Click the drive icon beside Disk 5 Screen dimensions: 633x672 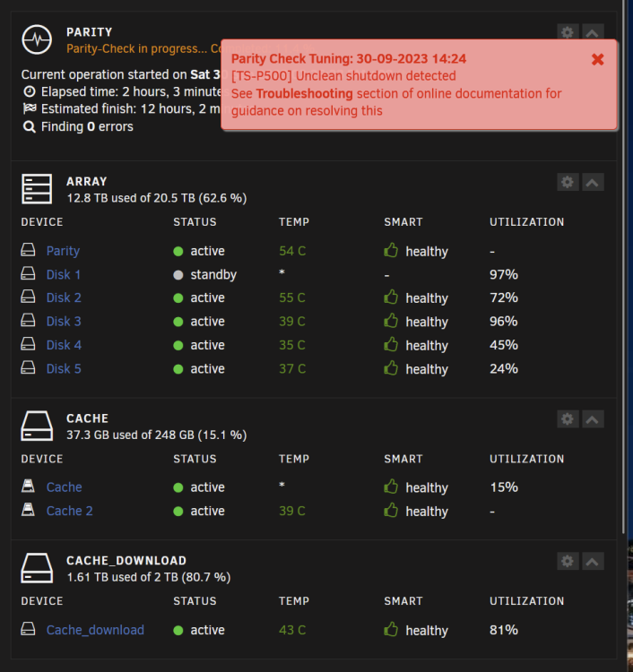tap(29, 367)
